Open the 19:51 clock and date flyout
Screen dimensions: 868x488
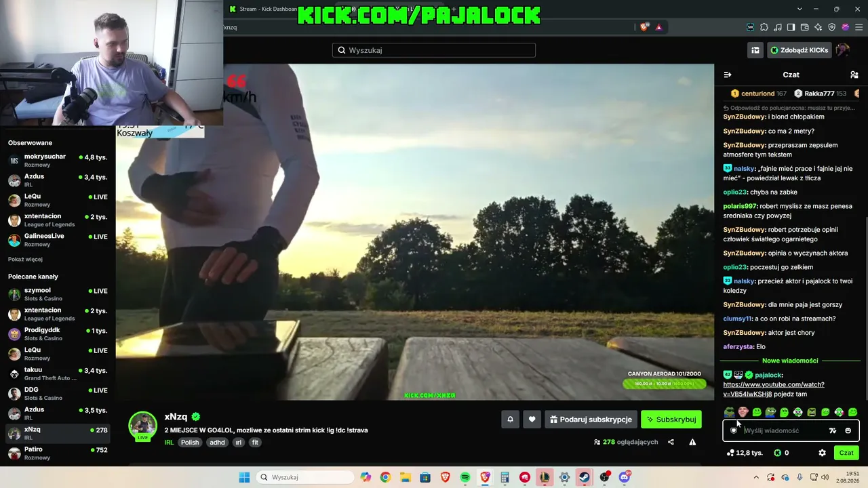click(848, 477)
